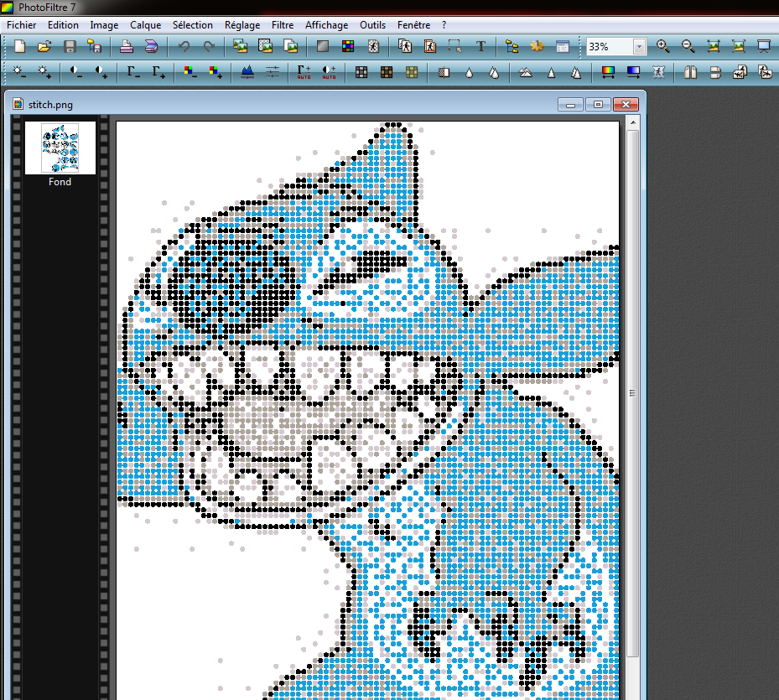Open the Filtre menu
Screen dimensions: 779x700
tap(283, 25)
